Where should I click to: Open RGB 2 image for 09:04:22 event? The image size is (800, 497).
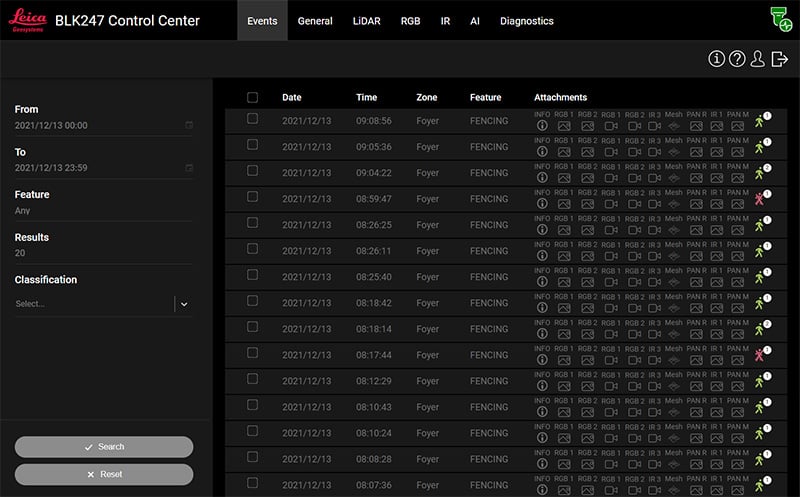(587, 178)
